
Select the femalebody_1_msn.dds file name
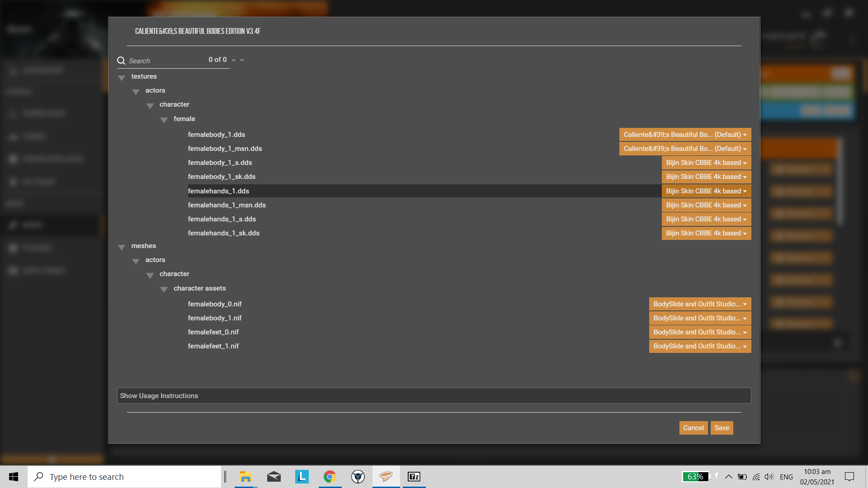[x=225, y=149]
